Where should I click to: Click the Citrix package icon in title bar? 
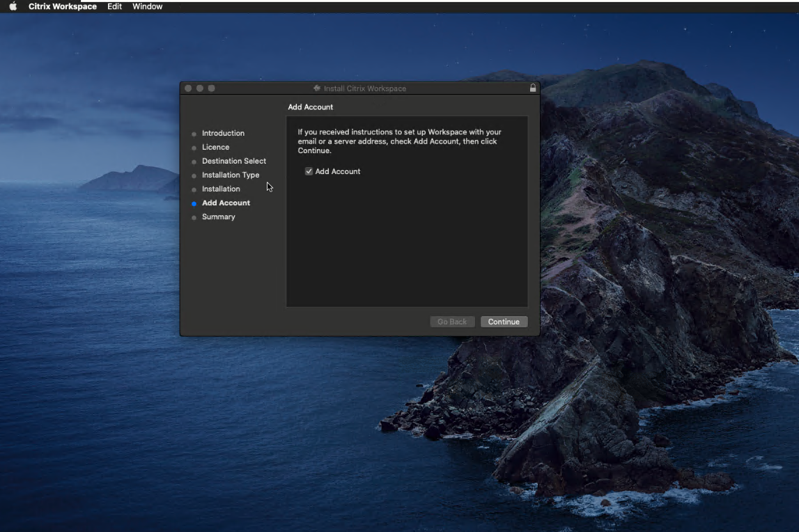317,88
